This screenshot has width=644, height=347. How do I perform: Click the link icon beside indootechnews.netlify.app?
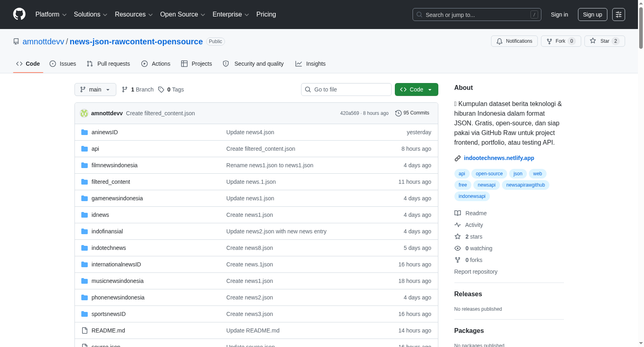pos(458,158)
